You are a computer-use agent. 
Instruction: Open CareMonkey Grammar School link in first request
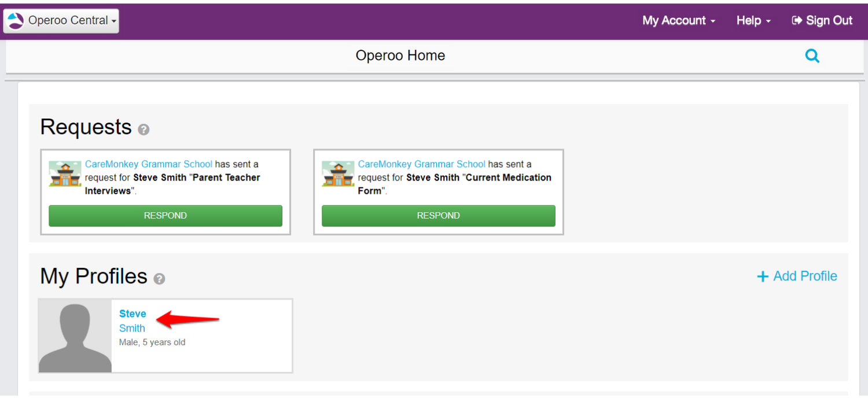(x=149, y=164)
